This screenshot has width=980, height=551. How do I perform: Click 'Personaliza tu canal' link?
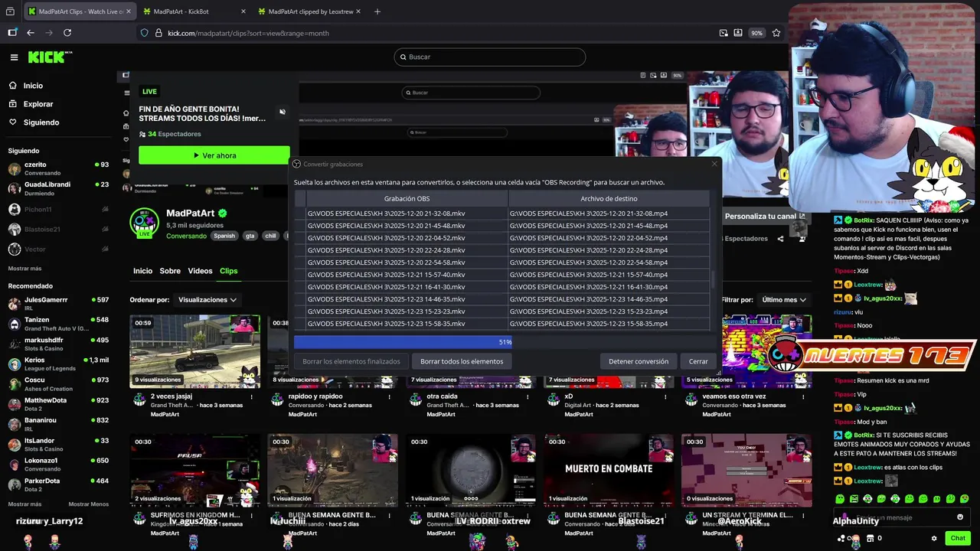tap(765, 217)
